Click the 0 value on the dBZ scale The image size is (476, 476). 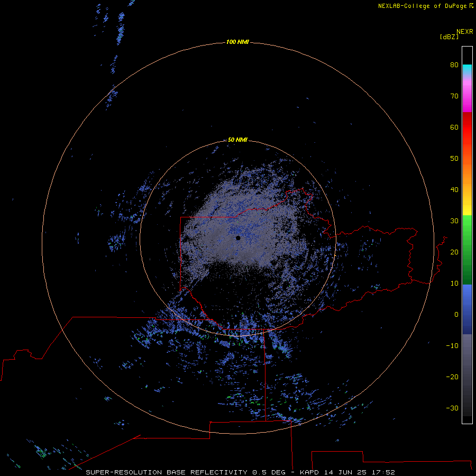click(456, 315)
